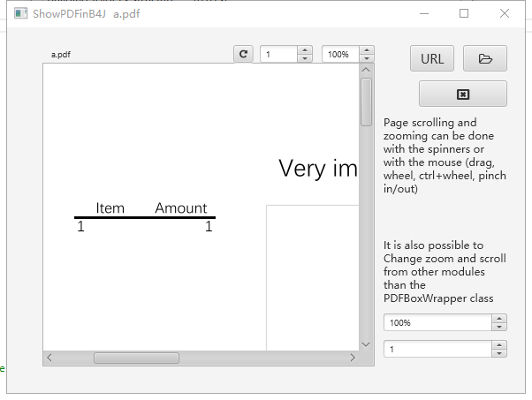The height and width of the screenshot is (400, 532).
Task: Click the reload PDF icon button
Action: tap(243, 54)
